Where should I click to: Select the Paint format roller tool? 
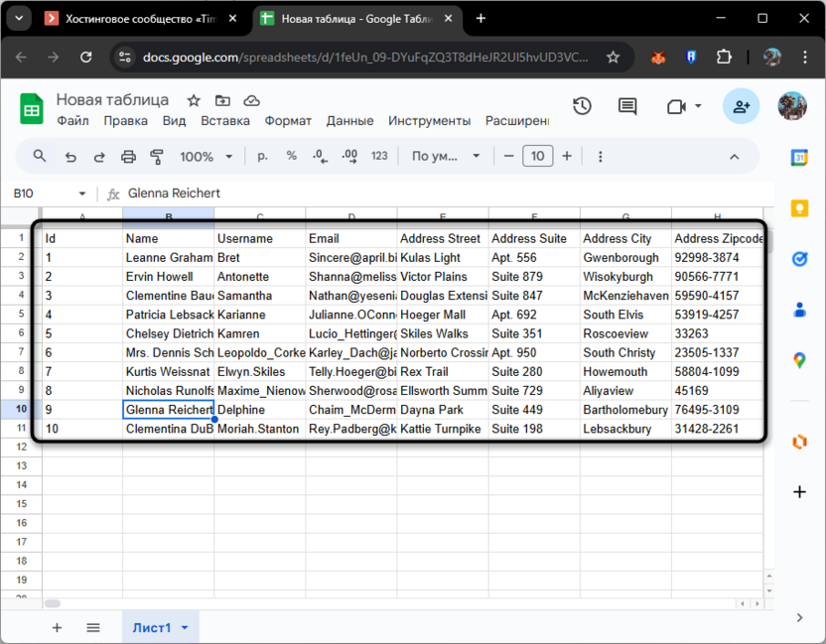click(156, 157)
